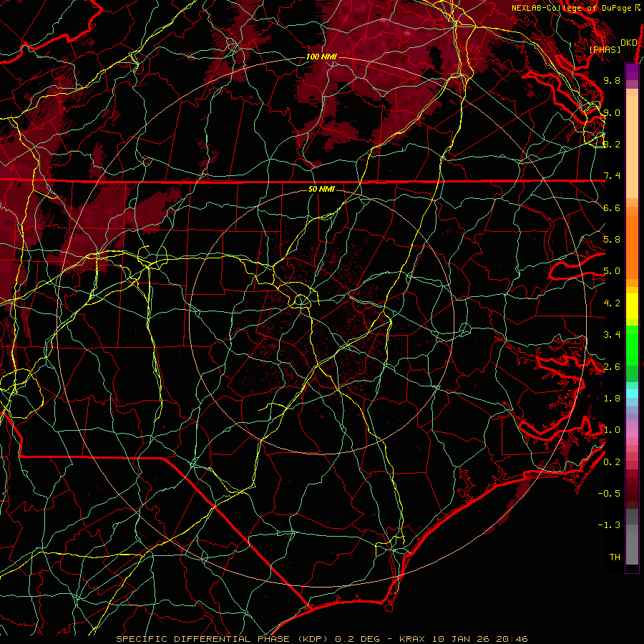Click the 1.0 color scale label
Viewport: 644px width, 644px height.
(612, 430)
